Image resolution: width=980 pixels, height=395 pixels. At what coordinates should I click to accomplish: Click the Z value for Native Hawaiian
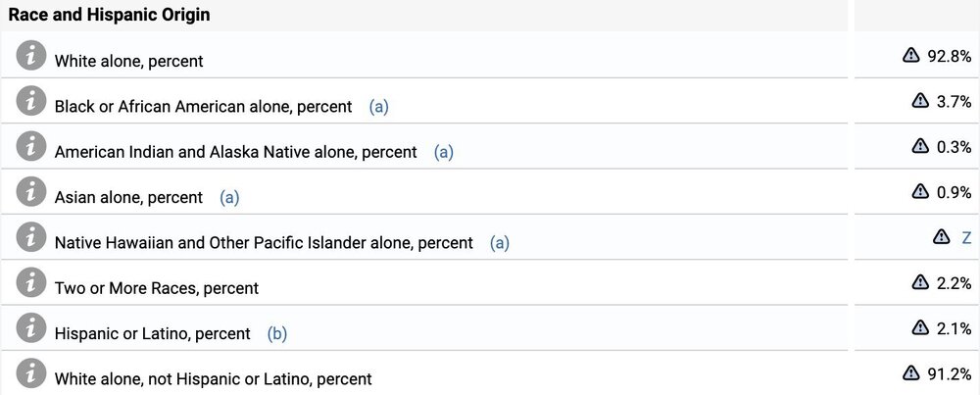(966, 237)
